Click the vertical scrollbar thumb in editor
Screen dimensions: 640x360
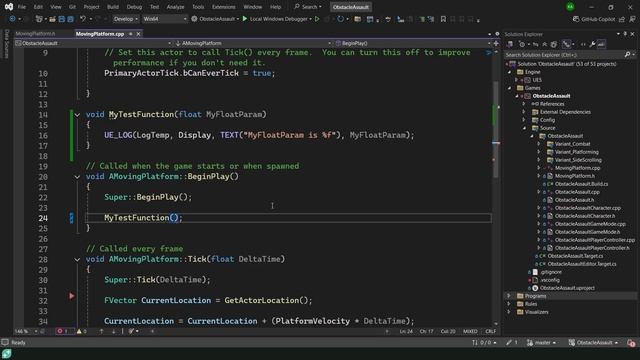[496, 130]
